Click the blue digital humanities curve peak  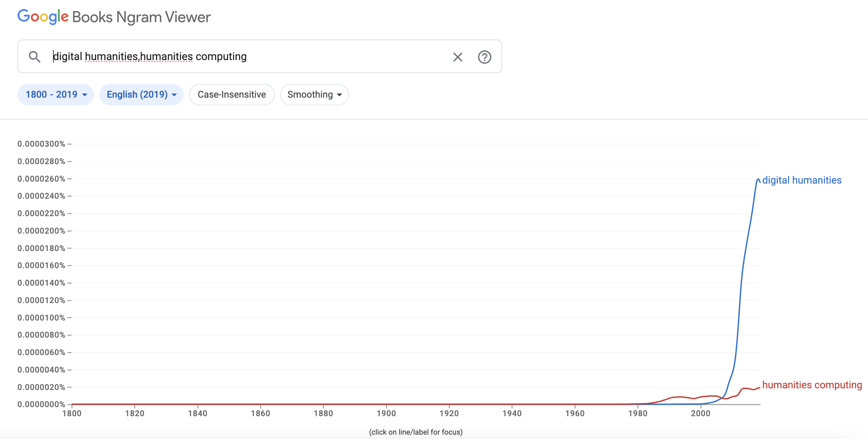(x=758, y=180)
